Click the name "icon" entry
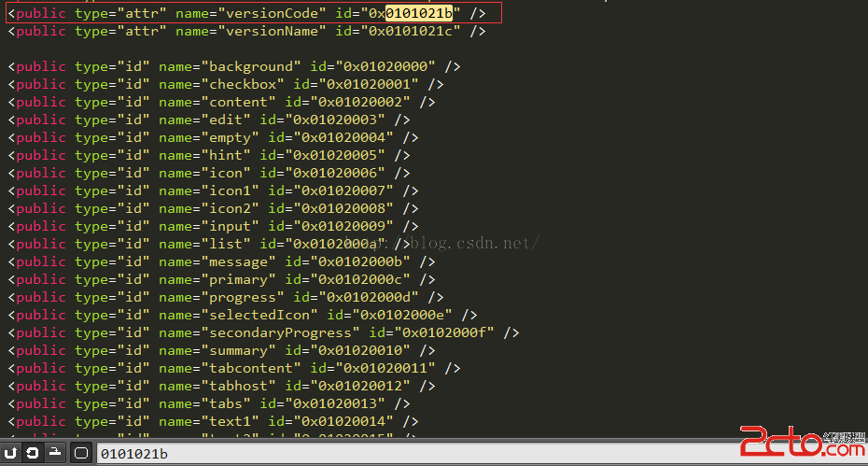The image size is (868, 466). coord(225,173)
